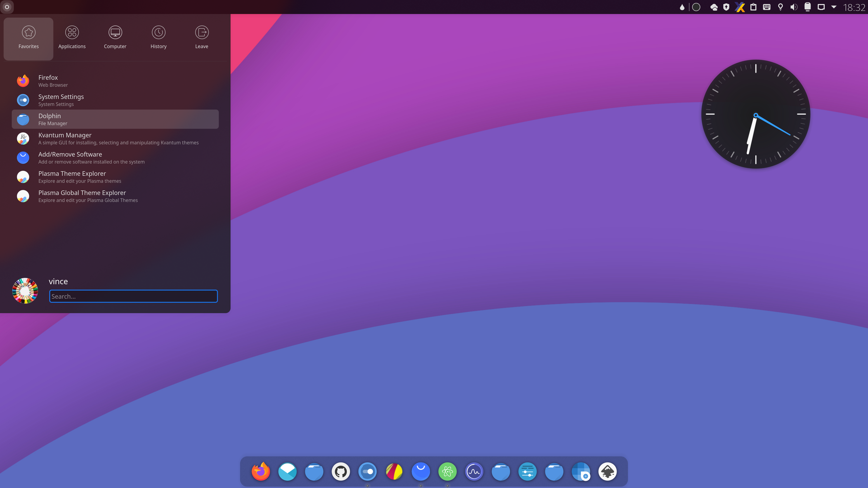Click the water drop tray icon
The width and height of the screenshot is (868, 488).
tap(682, 7)
